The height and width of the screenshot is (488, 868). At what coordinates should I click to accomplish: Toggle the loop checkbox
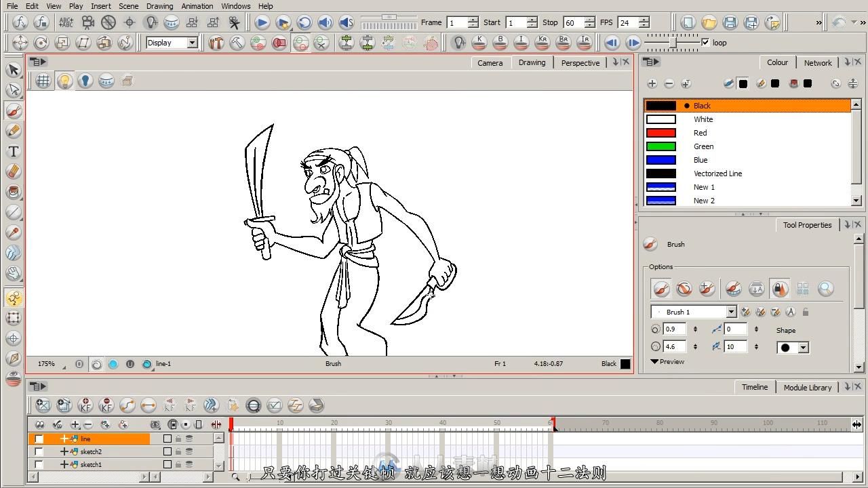point(705,42)
